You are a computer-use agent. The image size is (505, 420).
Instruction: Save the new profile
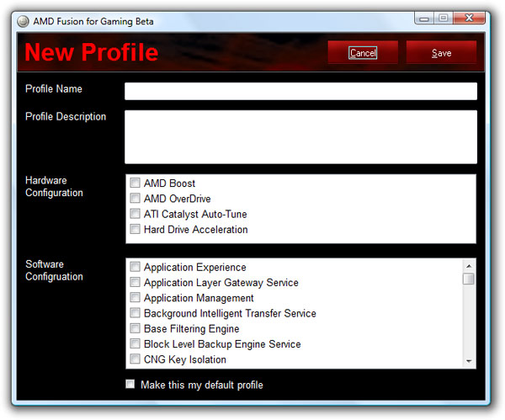(441, 52)
